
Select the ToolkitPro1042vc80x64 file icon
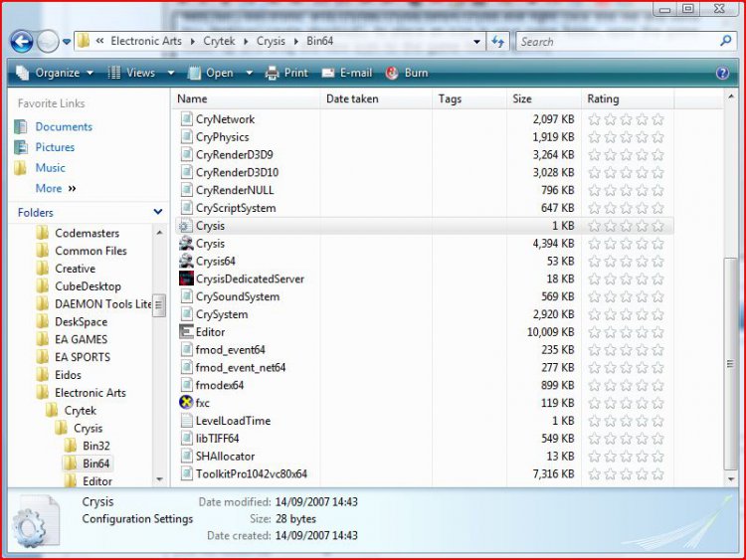click(187, 473)
